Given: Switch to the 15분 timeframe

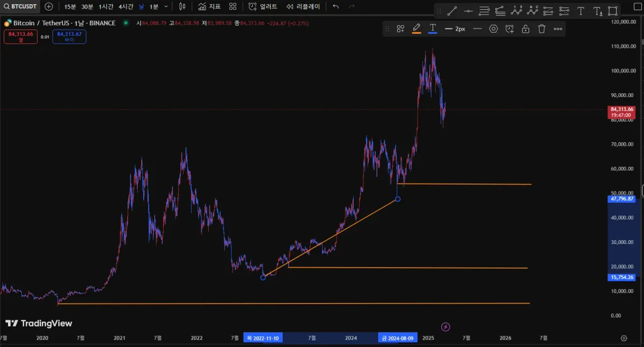Looking at the screenshot, I should (70, 6).
